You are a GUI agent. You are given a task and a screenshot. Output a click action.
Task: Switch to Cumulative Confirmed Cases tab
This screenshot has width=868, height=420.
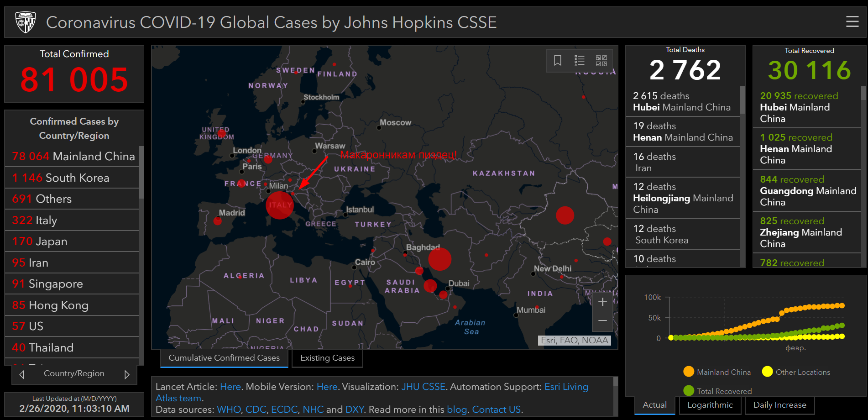tap(224, 358)
